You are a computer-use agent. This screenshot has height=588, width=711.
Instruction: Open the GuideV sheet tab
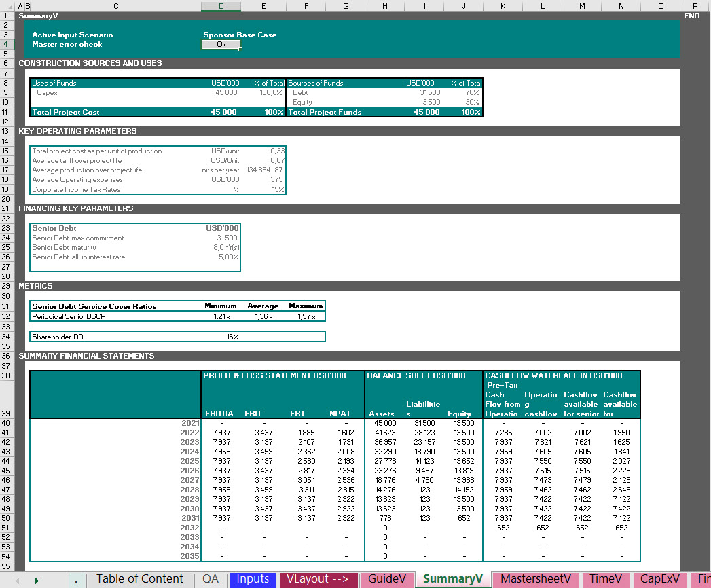click(387, 579)
